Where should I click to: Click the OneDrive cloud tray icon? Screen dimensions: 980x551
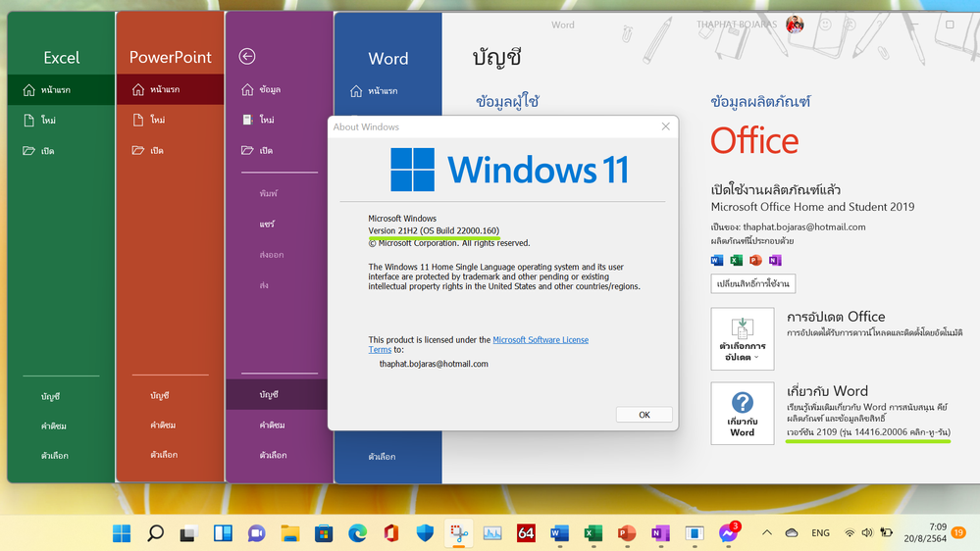click(792, 533)
